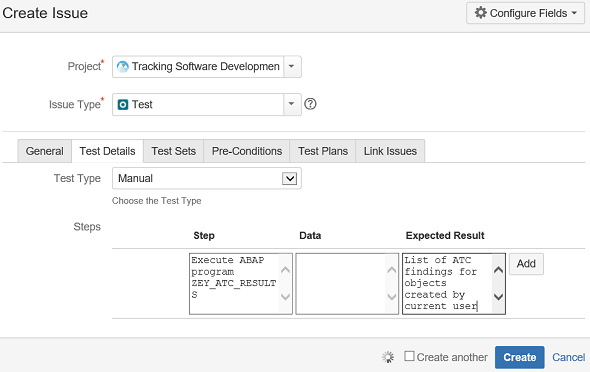Tick the Create another checkbox
The image size is (590, 372).
[x=409, y=356]
